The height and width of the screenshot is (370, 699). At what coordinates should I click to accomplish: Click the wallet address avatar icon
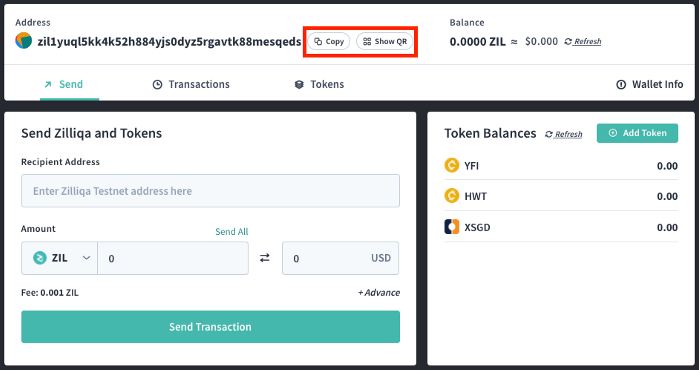tap(24, 41)
